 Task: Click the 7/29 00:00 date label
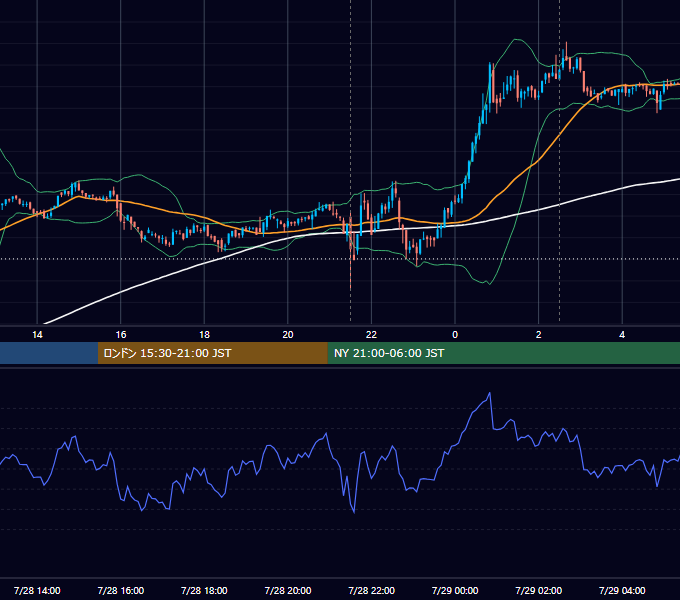tap(455, 590)
